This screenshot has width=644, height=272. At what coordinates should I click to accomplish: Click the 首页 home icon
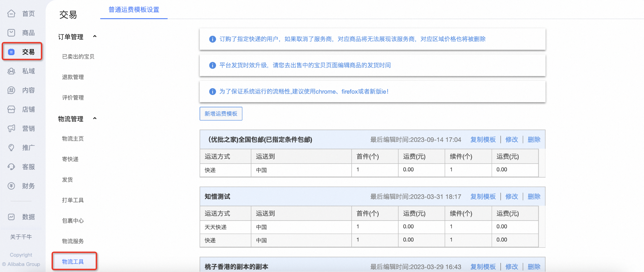tap(11, 13)
